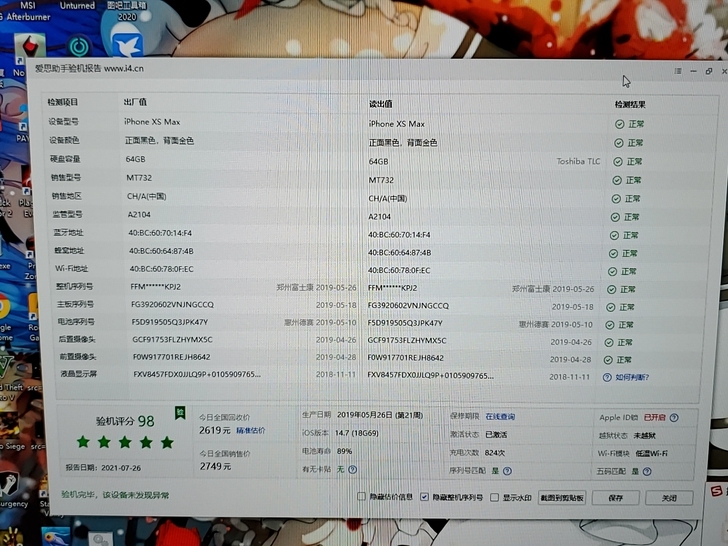728x546 pixels.
Task: Click the 截图到剪贴板 button
Action: pyautogui.click(x=562, y=498)
